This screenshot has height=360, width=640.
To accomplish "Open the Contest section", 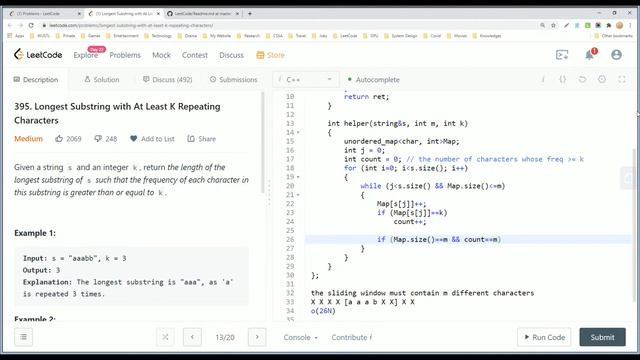I will coord(195,55).
